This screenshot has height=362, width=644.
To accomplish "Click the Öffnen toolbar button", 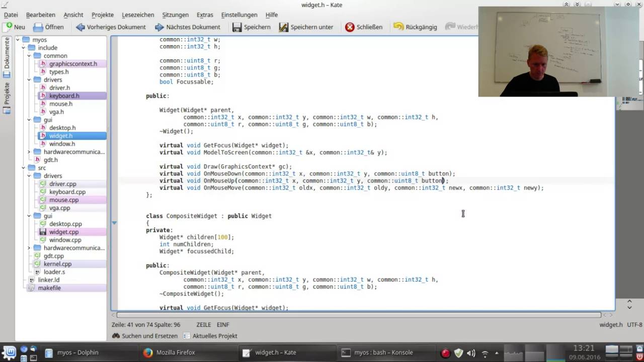I will (x=48, y=27).
